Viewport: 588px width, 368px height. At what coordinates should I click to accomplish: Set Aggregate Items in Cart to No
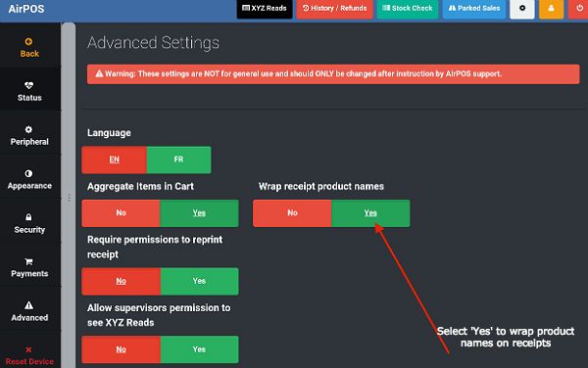point(121,213)
